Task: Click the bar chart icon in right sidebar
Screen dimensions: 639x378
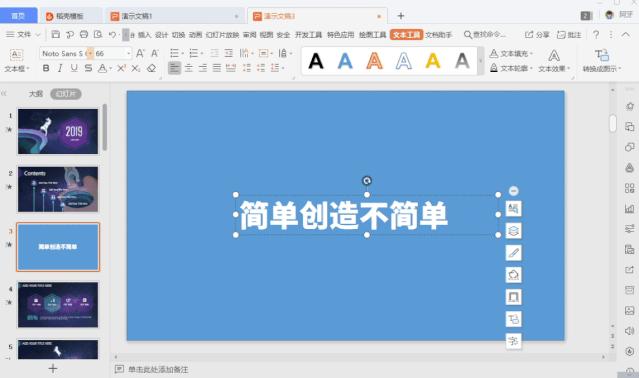Action: [x=630, y=209]
